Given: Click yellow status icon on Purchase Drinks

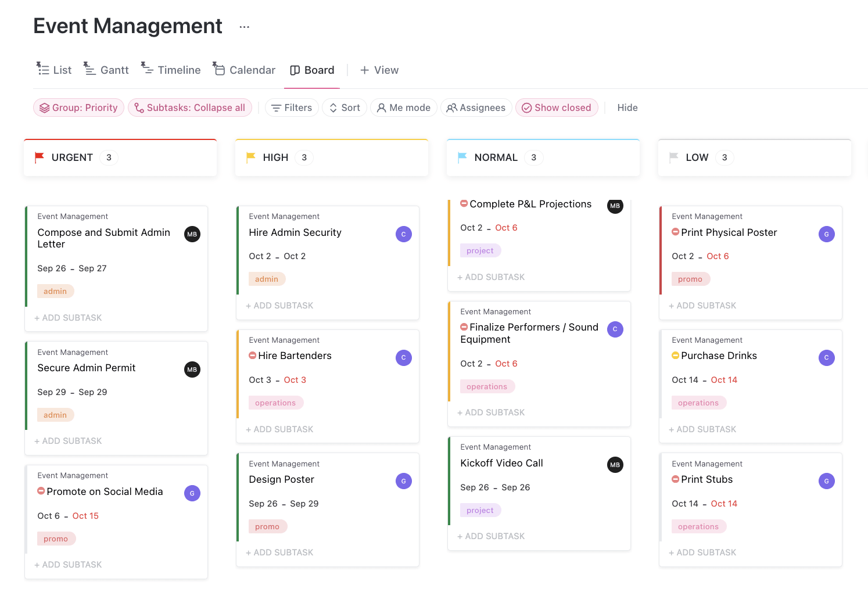Looking at the screenshot, I should [x=676, y=355].
